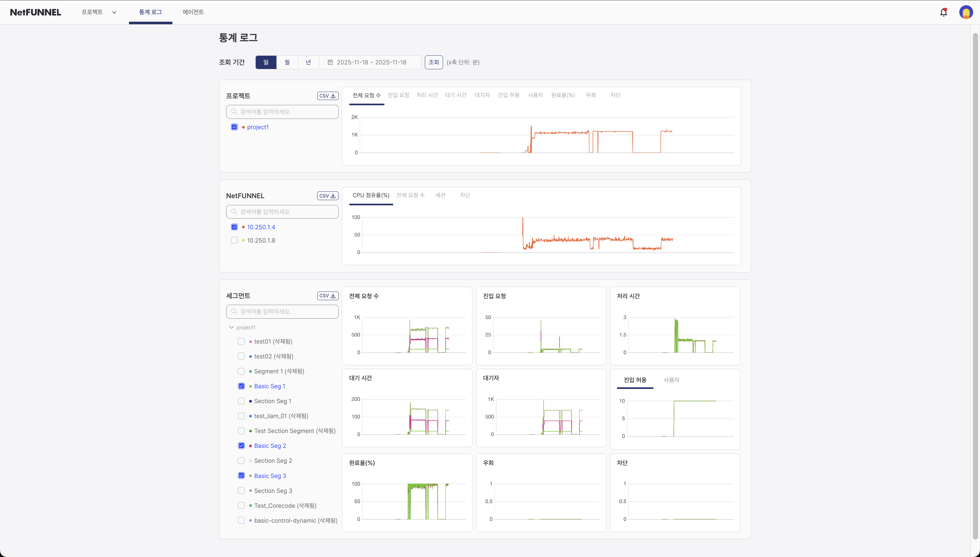
Task: Open the date range picker
Action: [x=370, y=62]
